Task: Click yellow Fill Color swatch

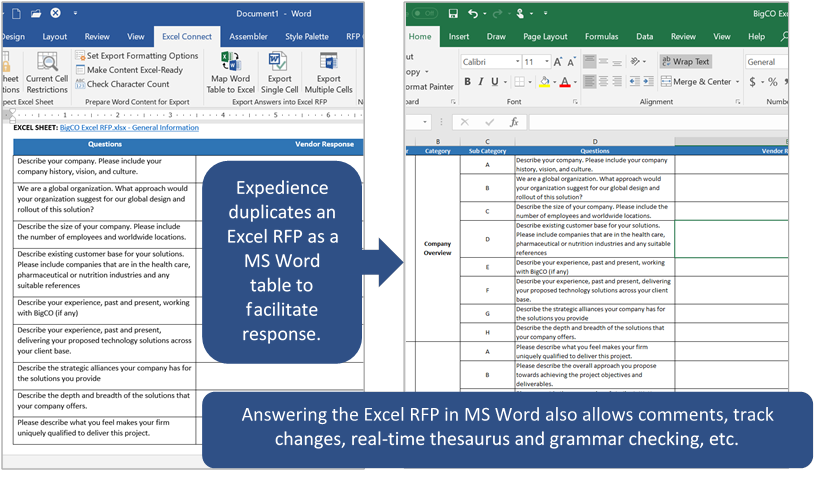Action: pos(546,82)
